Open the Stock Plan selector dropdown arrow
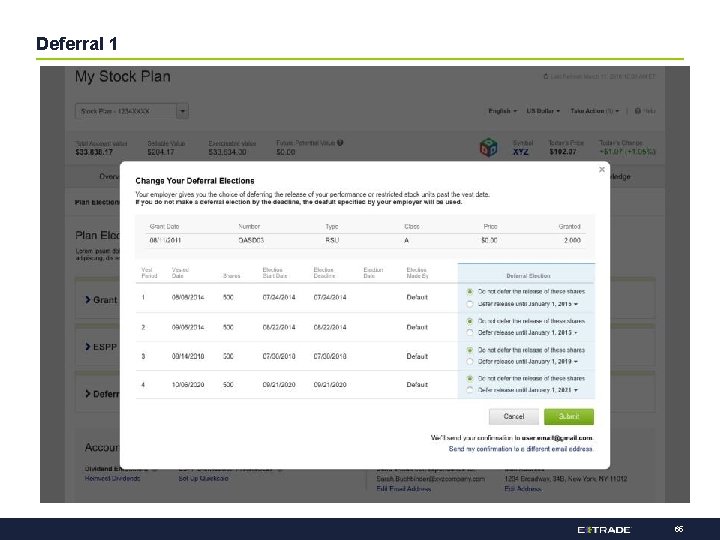Screen dimensions: 720x540 coord(182,111)
